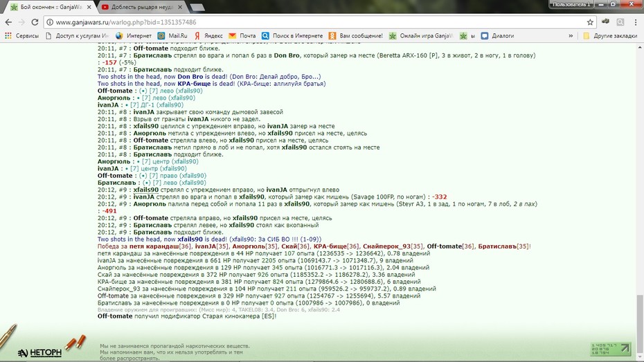
Task: Click the red damage value -491
Action: [109, 211]
